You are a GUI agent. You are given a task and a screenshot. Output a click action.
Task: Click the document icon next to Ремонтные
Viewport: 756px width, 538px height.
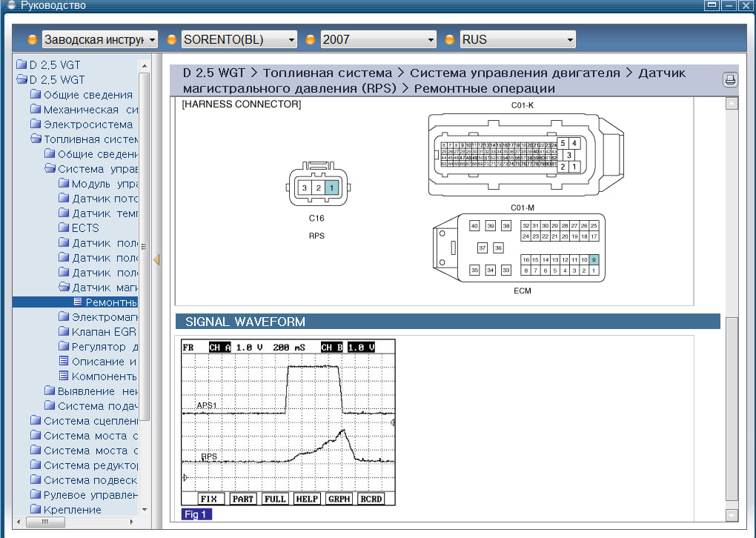[x=78, y=302]
